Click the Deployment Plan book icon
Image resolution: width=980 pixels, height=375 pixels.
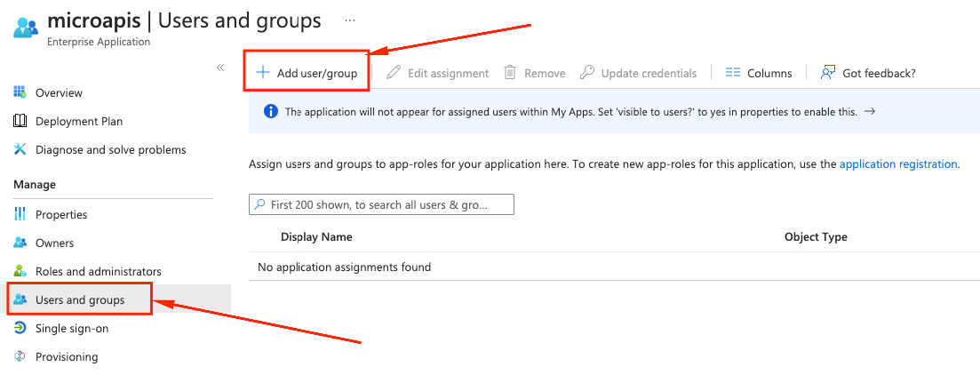tap(20, 121)
